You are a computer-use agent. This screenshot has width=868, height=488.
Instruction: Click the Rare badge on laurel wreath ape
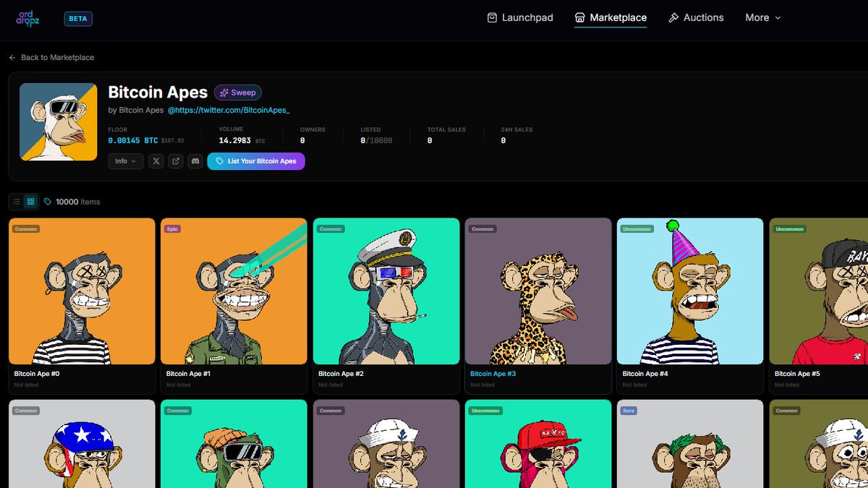click(629, 411)
